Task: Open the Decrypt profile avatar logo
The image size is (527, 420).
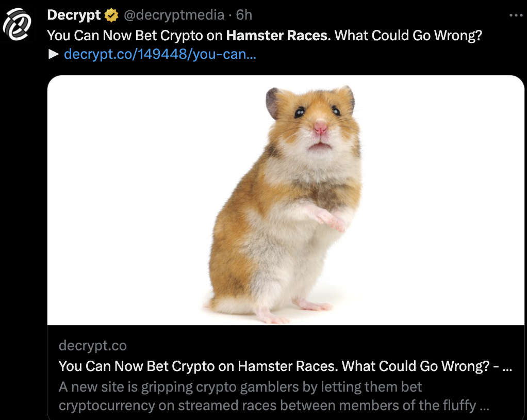Action: tap(17, 25)
